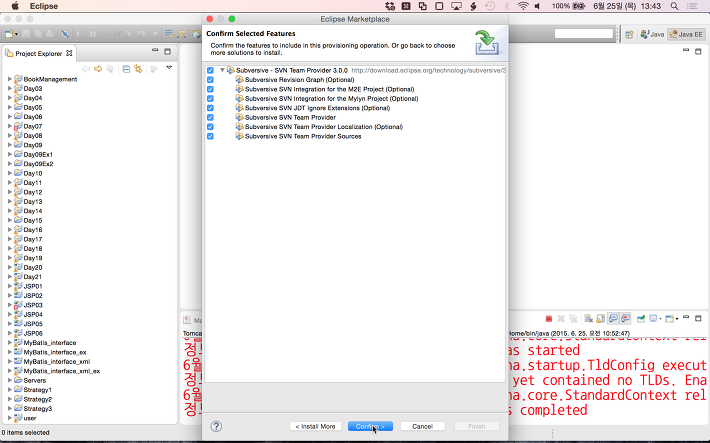
Task: Click the Clear Console icon
Action: [x=588, y=319]
